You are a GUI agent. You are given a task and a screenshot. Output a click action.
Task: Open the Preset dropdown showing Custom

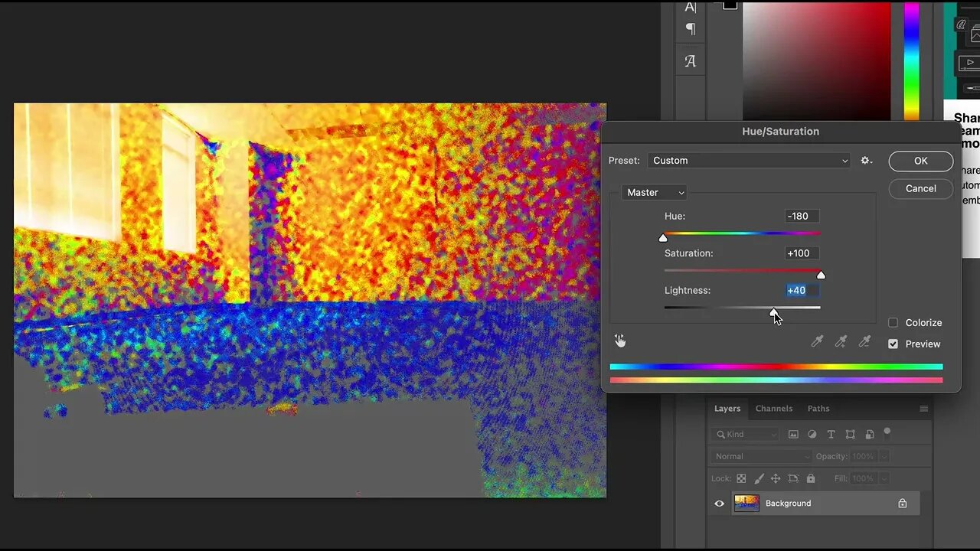click(749, 161)
